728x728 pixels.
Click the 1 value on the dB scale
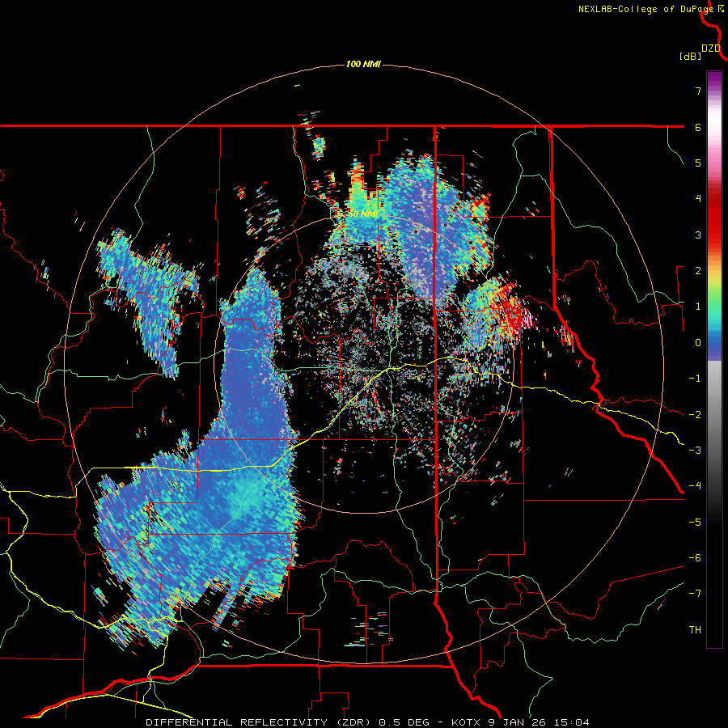point(698,307)
